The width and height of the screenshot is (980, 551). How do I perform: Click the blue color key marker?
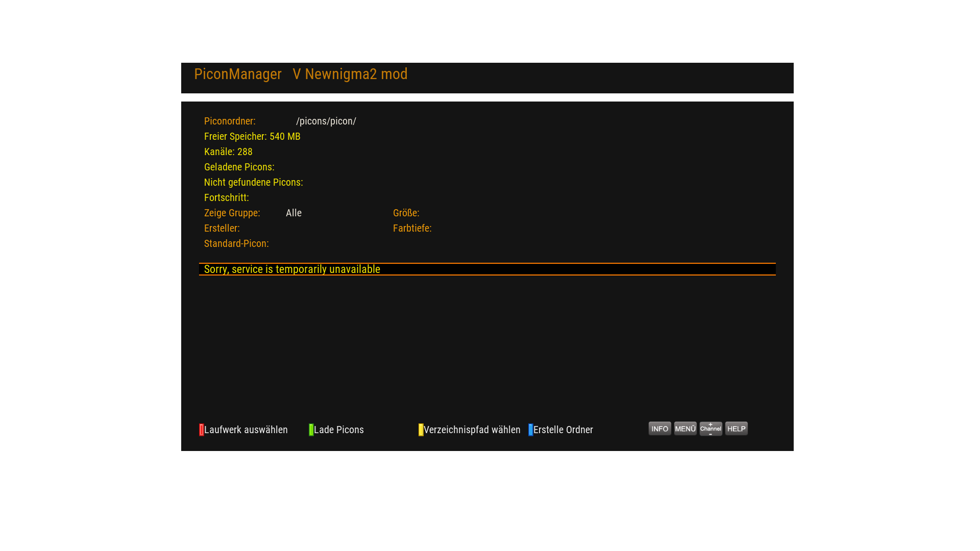coord(530,430)
